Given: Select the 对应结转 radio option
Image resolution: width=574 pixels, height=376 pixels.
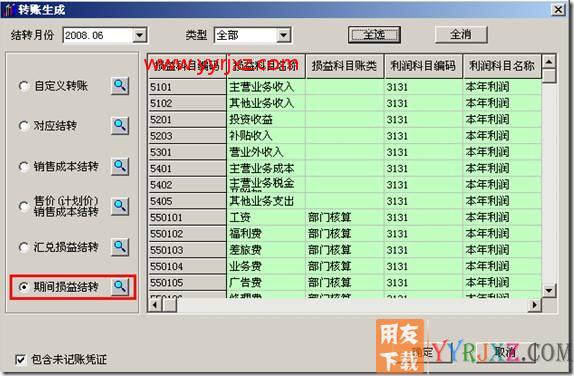Looking at the screenshot, I should tap(23, 126).
